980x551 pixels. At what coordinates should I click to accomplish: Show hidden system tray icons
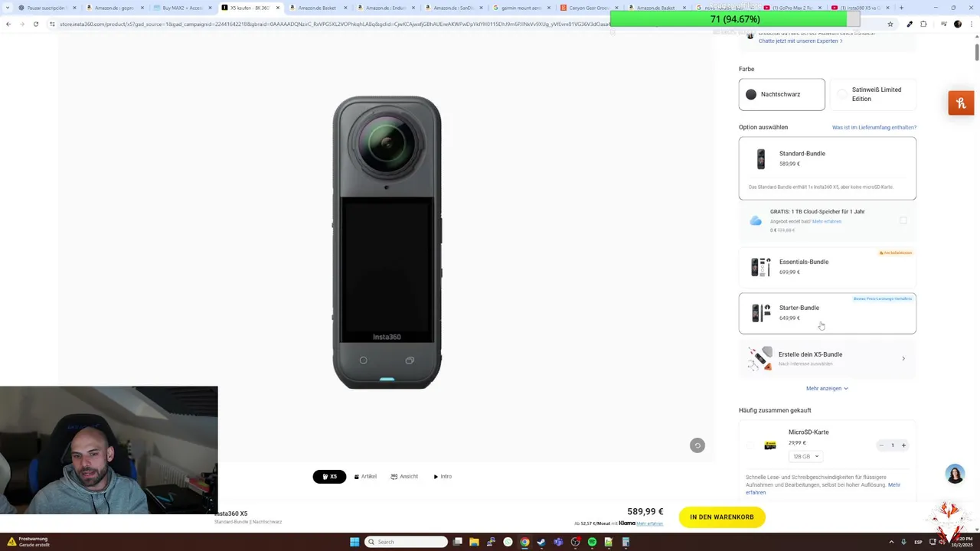coord(893,542)
